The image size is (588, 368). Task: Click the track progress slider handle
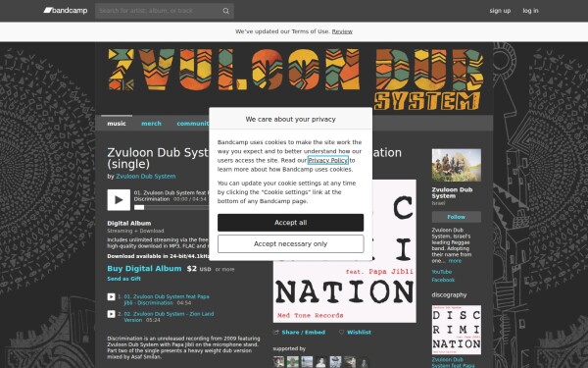[x=139, y=207]
